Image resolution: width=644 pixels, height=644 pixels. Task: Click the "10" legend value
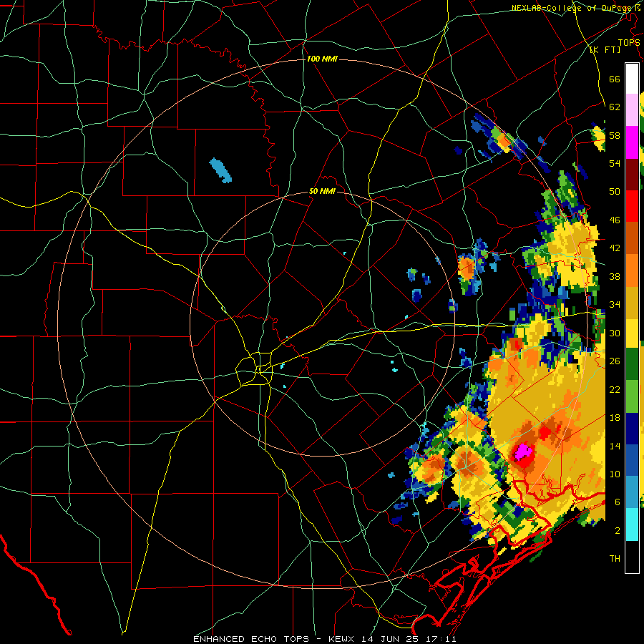coord(615,474)
